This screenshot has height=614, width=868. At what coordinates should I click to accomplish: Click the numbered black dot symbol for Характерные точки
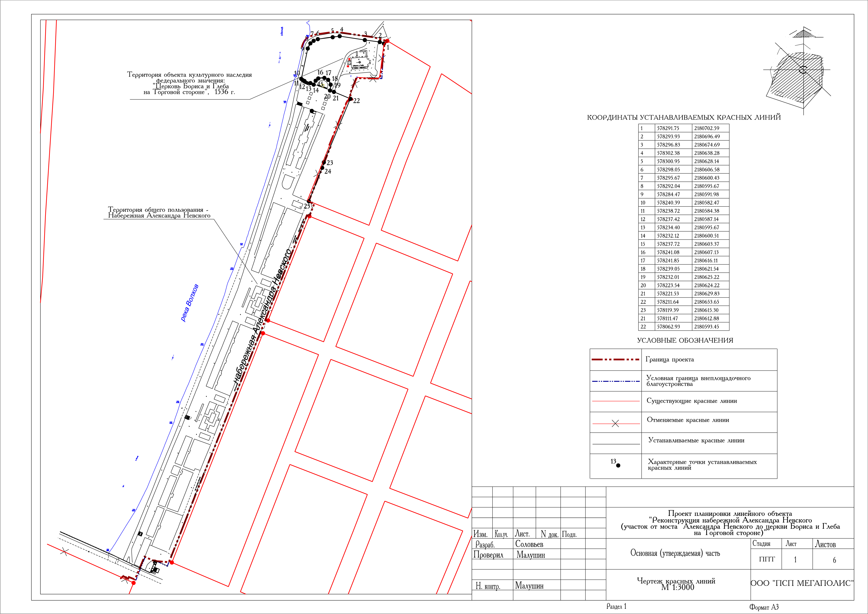point(616,463)
